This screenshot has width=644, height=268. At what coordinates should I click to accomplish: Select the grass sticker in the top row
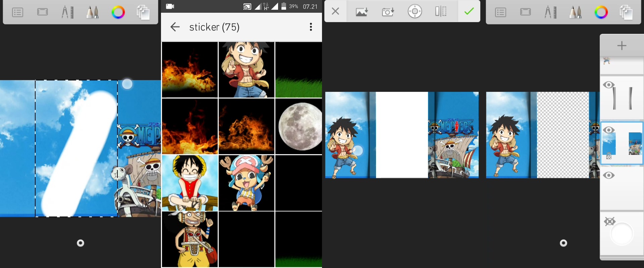[299, 70]
